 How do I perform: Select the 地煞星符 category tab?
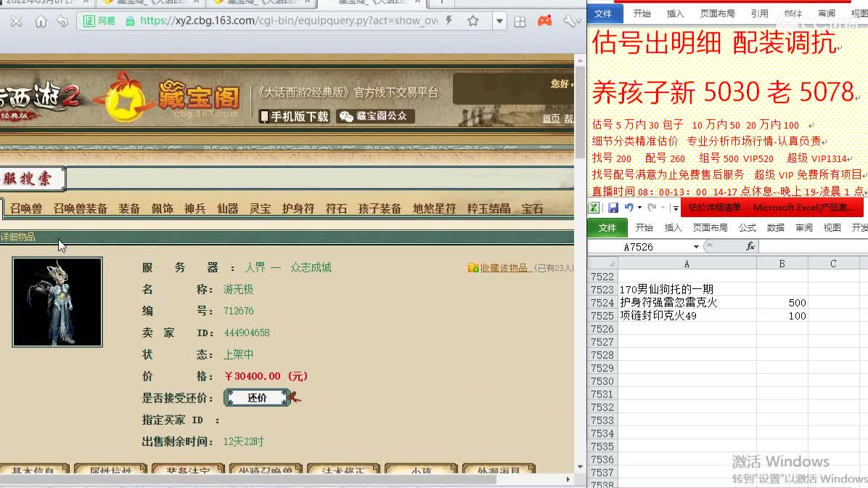coord(434,209)
